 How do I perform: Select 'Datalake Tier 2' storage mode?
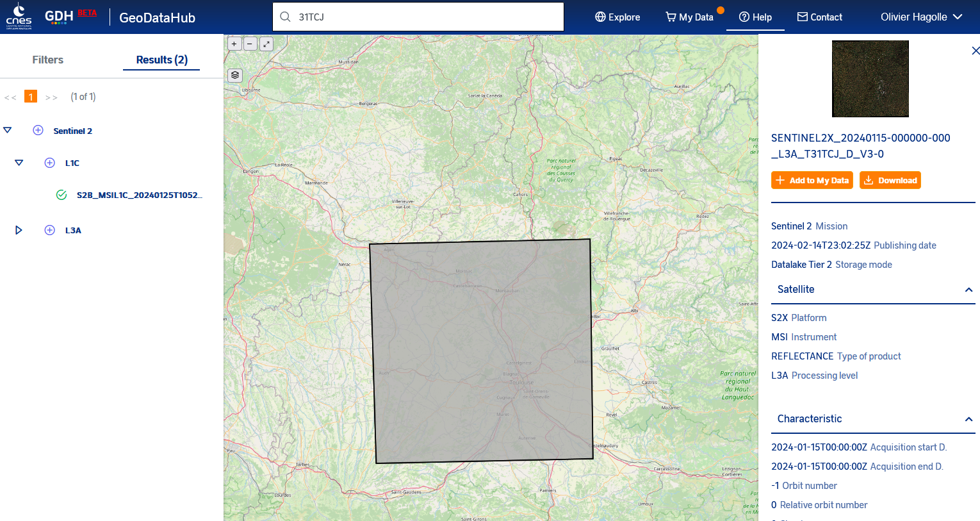point(801,265)
